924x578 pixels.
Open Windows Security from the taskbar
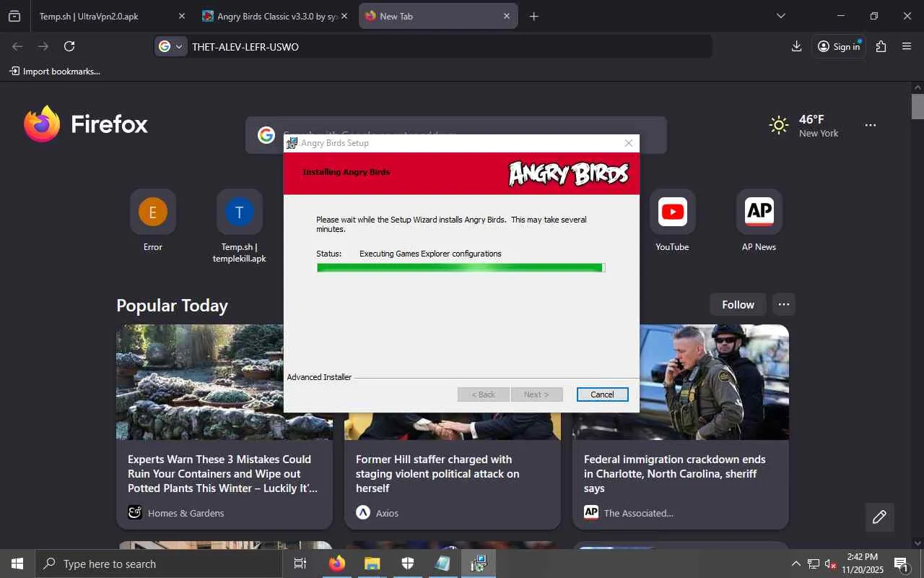click(x=407, y=564)
